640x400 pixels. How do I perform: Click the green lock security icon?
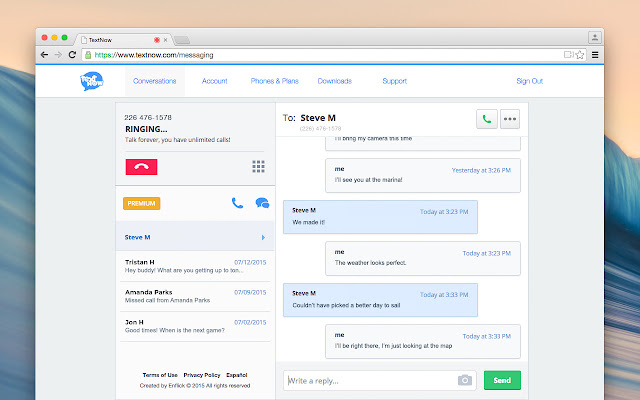click(88, 55)
